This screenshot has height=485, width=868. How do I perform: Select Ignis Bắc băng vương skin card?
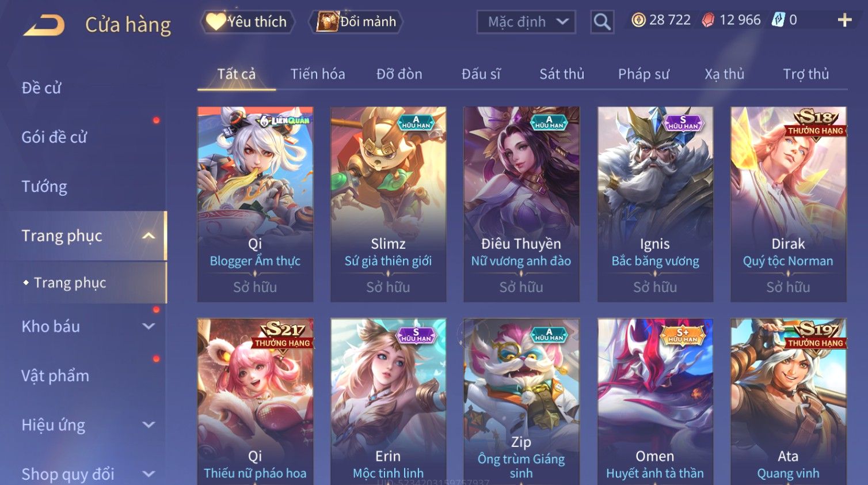(655, 204)
